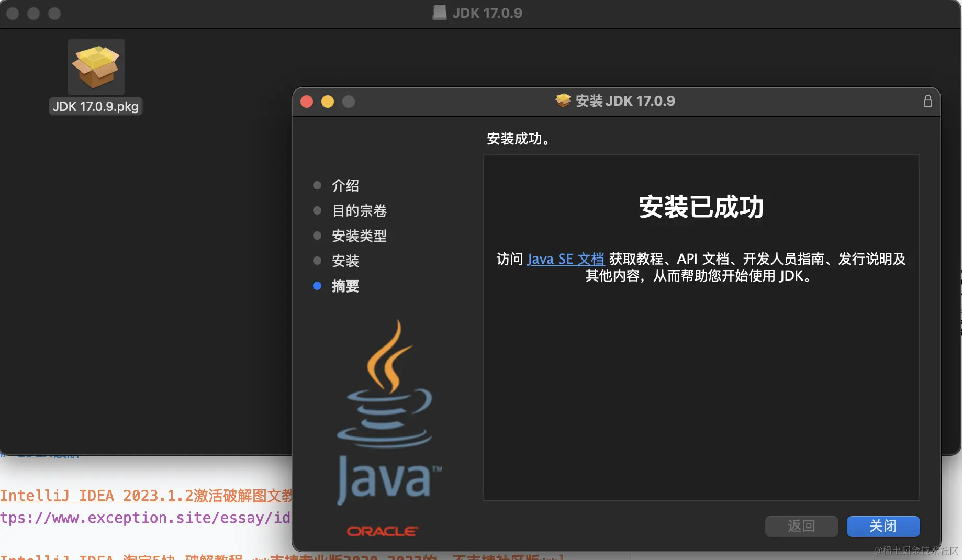Image resolution: width=962 pixels, height=560 pixels.
Task: Click the 安装已成功 heading
Action: click(x=701, y=207)
